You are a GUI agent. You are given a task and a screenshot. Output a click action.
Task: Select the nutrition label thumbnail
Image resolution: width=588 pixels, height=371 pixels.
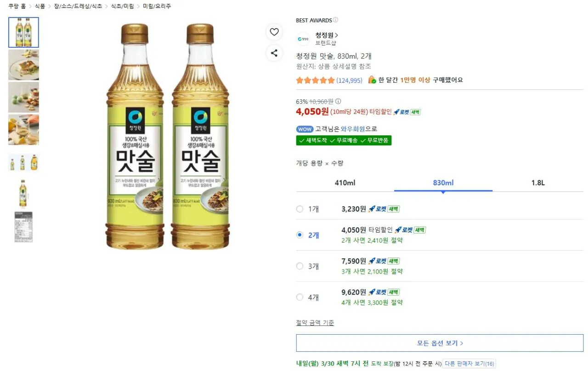tap(23, 226)
